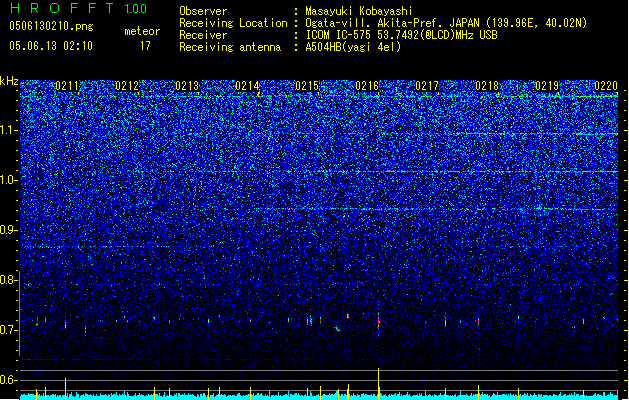The image size is (629, 400).
Task: Click the strong red meteor echo at 0216
Action: tap(378, 321)
